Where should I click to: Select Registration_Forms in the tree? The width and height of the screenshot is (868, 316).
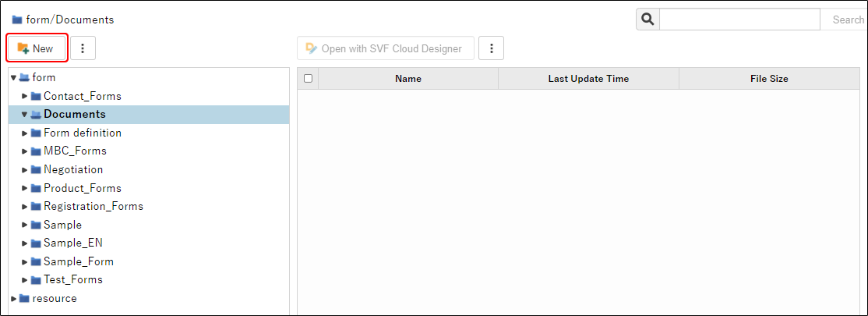(94, 206)
